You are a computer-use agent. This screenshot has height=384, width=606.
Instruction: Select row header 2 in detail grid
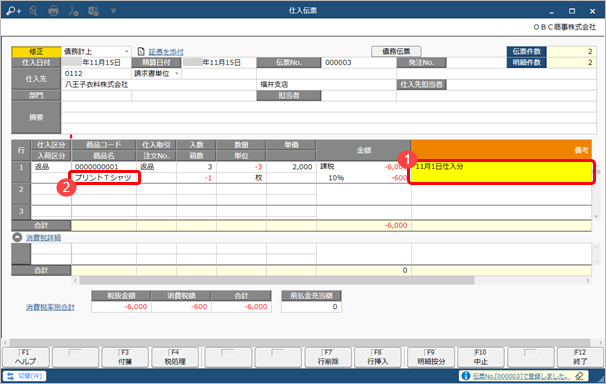(21, 194)
